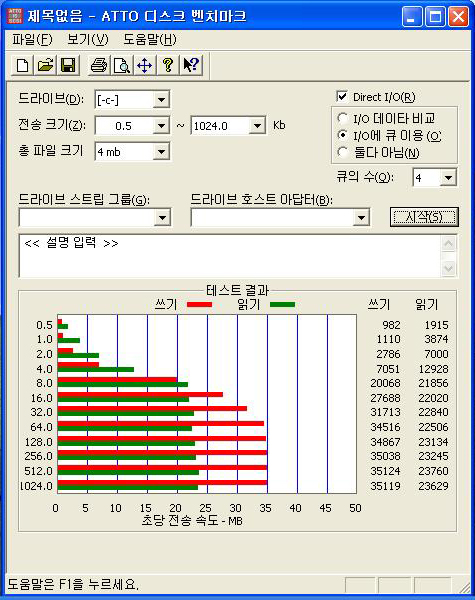Screen dimensions: 475x600
Task: Click the description box scroll down arrow
Action: coord(449,269)
